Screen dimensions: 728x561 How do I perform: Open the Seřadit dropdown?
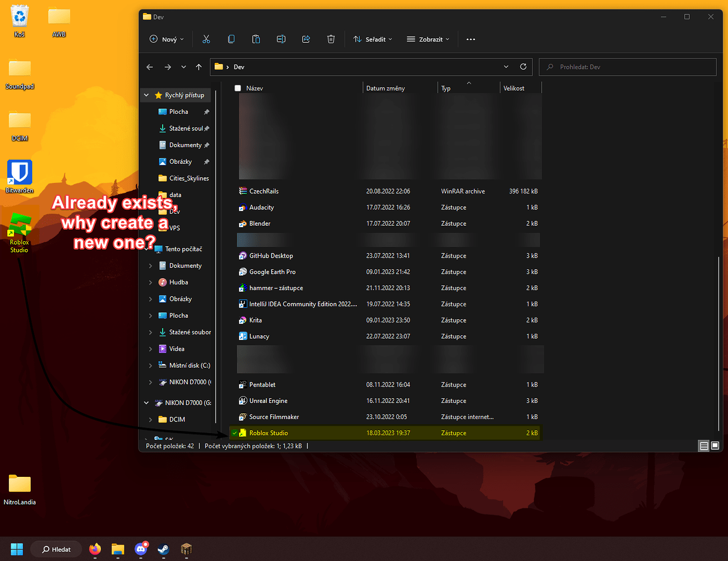tap(372, 39)
